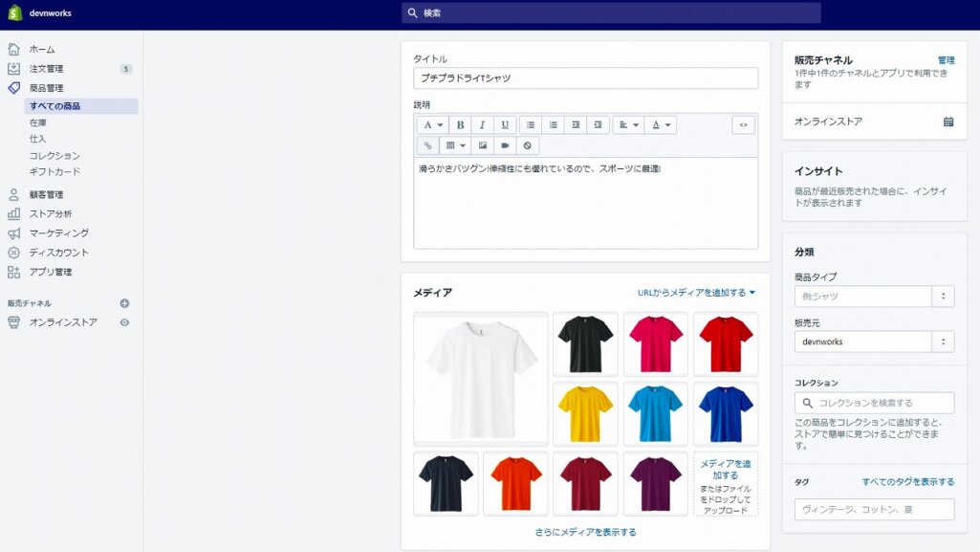Open the 販売元 dropdown showing devnworks
Image resolution: width=980 pixels, height=552 pixels.
pos(945,342)
